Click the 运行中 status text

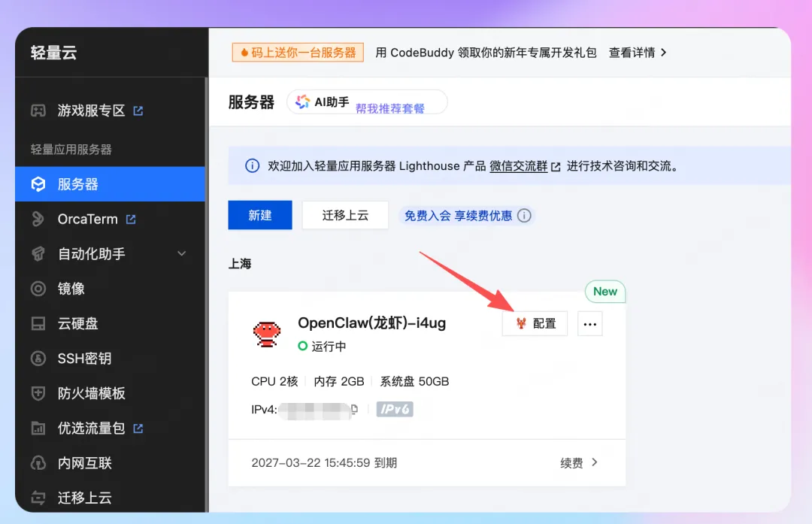pos(329,347)
